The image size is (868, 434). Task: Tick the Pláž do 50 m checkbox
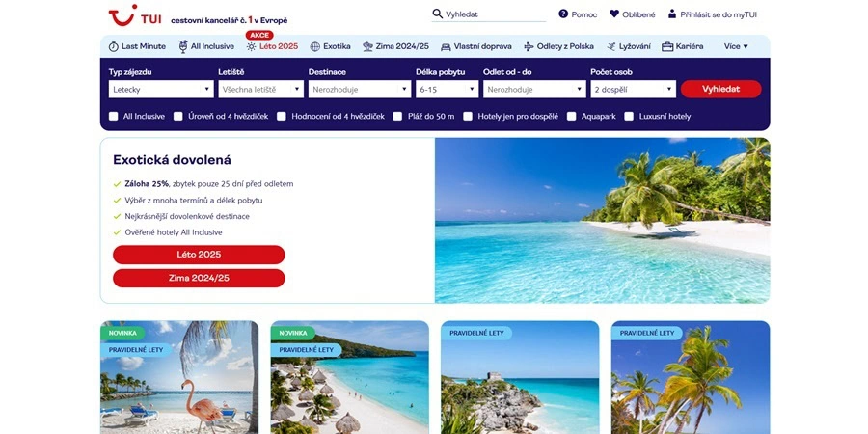coord(397,117)
